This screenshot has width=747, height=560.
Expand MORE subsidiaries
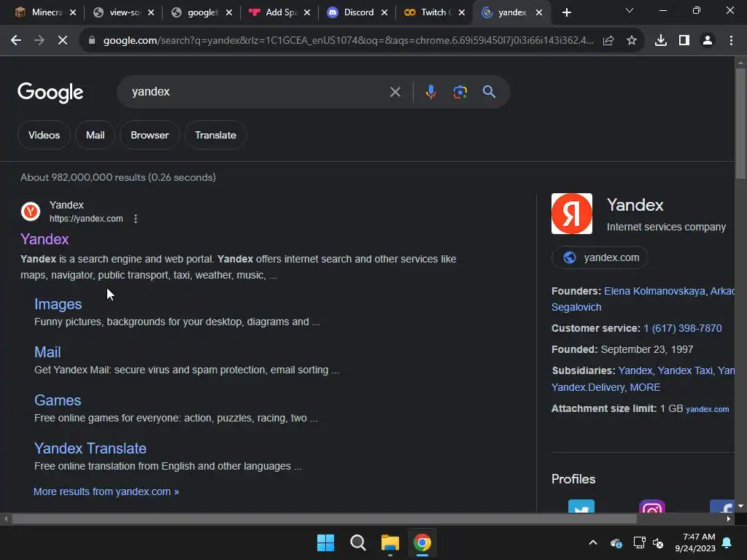pos(645,387)
